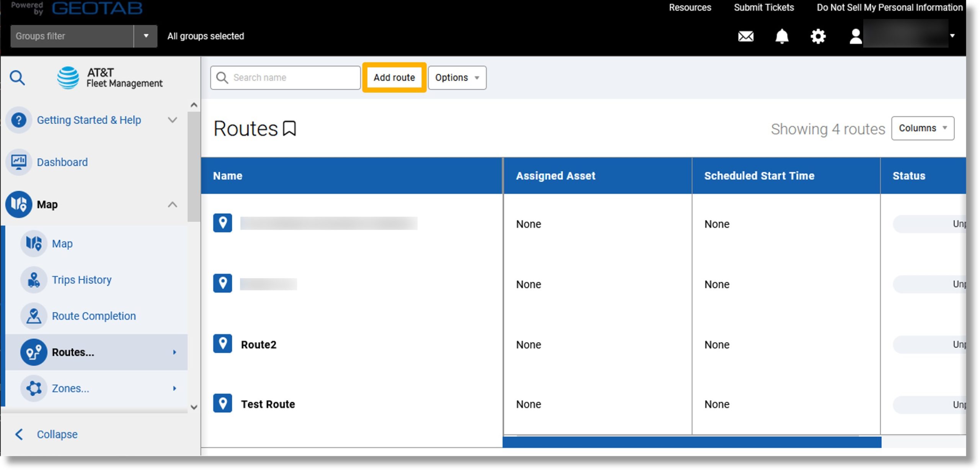The width and height of the screenshot is (980, 470).
Task: Click the Trips History icon
Action: click(34, 280)
